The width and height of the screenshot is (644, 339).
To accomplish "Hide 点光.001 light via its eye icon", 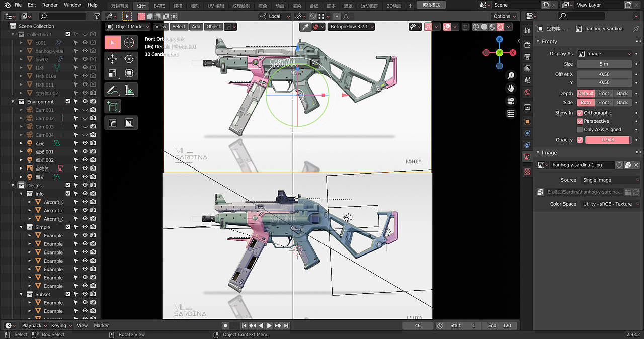I will tap(85, 151).
